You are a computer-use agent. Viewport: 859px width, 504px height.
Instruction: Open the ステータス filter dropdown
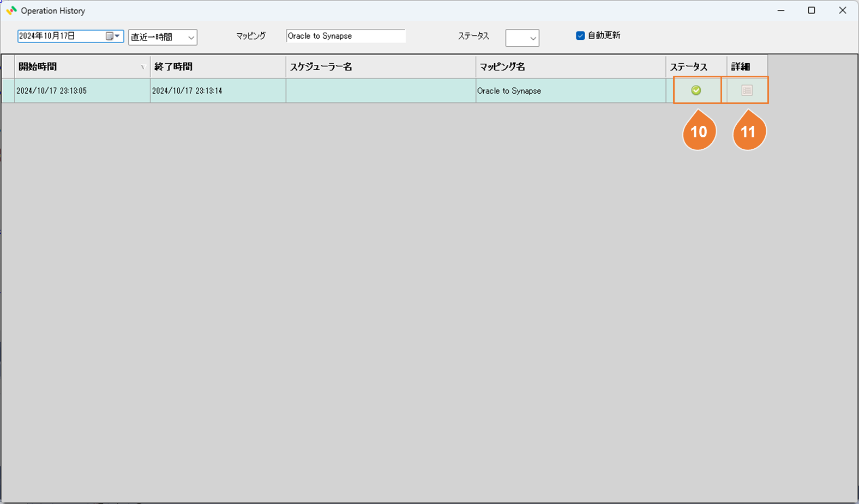tap(522, 38)
